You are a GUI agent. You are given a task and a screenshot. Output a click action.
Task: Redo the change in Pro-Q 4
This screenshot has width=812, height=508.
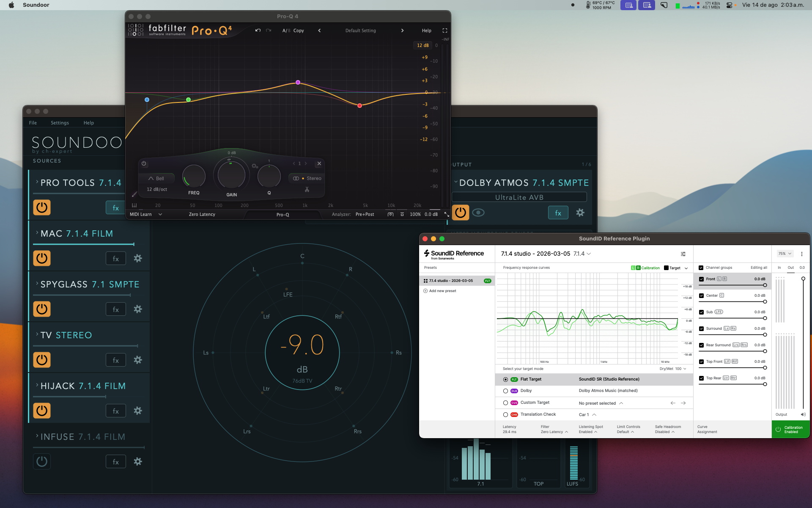[x=269, y=30]
